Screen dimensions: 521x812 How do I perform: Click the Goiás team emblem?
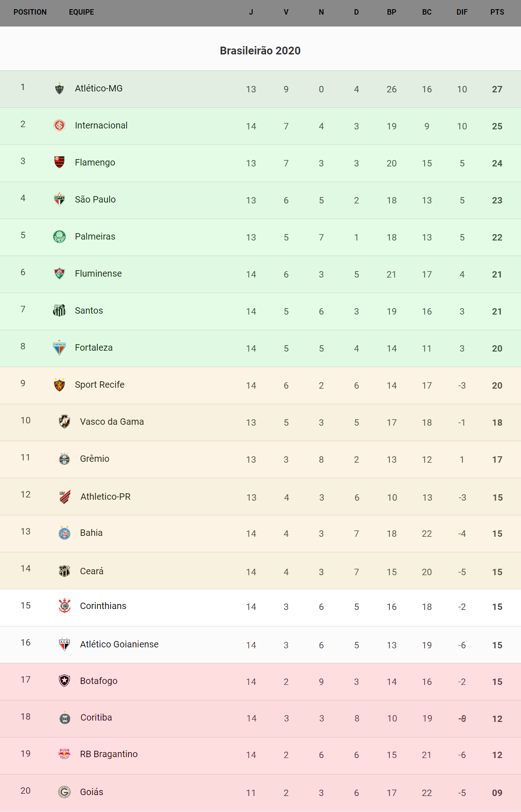click(x=64, y=792)
